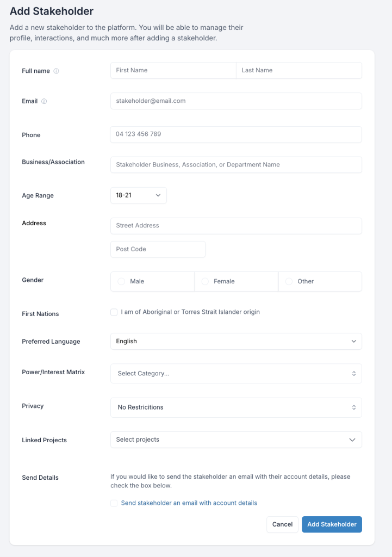
Task: Focus the First Name field
Action: pyautogui.click(x=173, y=70)
